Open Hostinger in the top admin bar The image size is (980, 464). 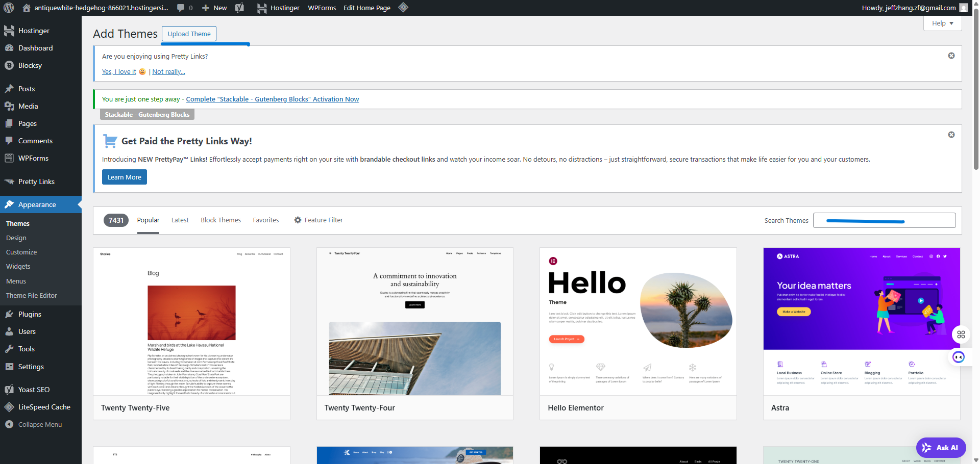point(278,8)
